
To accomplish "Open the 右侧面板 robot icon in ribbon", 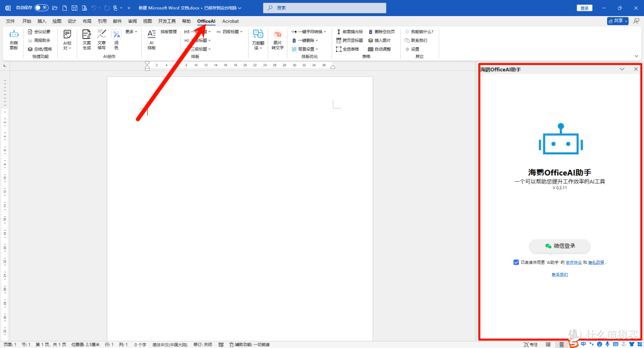I will pyautogui.click(x=14, y=39).
